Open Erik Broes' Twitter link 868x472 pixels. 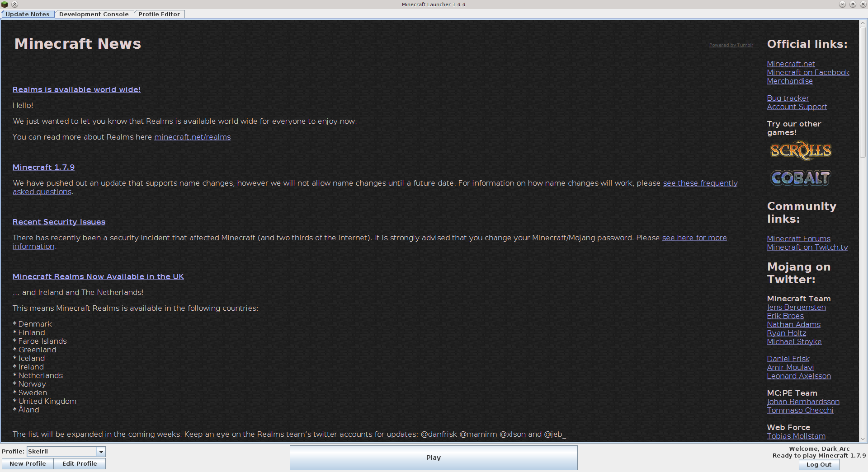click(785, 316)
